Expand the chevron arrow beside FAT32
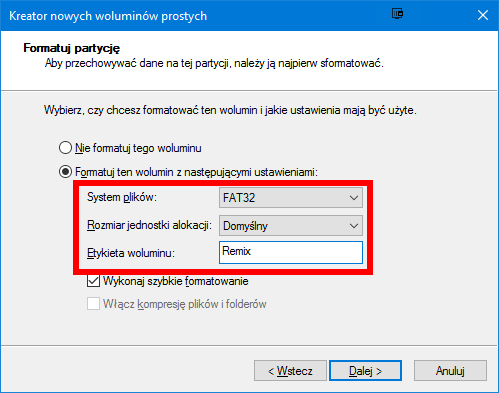This screenshot has height=393, width=499. click(x=354, y=198)
